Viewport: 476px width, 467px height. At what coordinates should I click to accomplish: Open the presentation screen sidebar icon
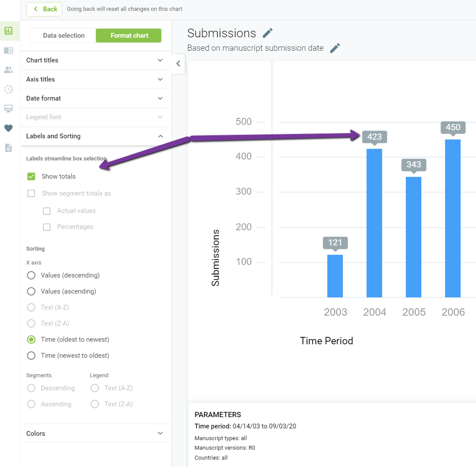(x=9, y=109)
